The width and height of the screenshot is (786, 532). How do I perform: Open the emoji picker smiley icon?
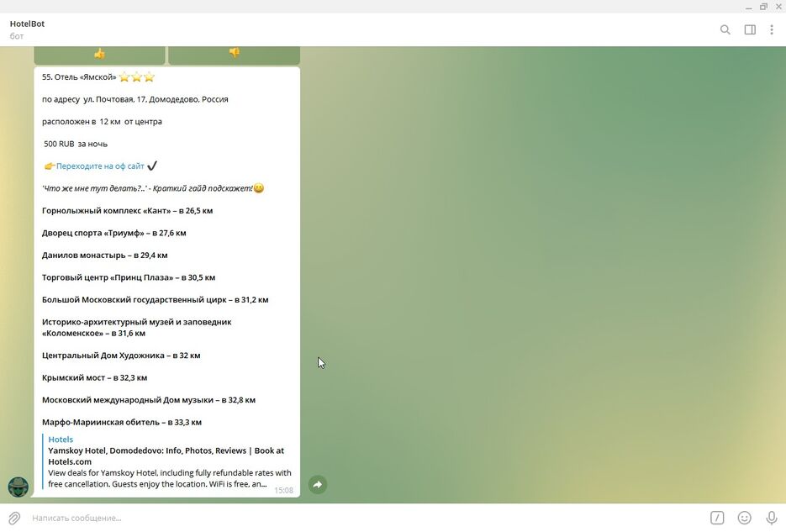745,518
